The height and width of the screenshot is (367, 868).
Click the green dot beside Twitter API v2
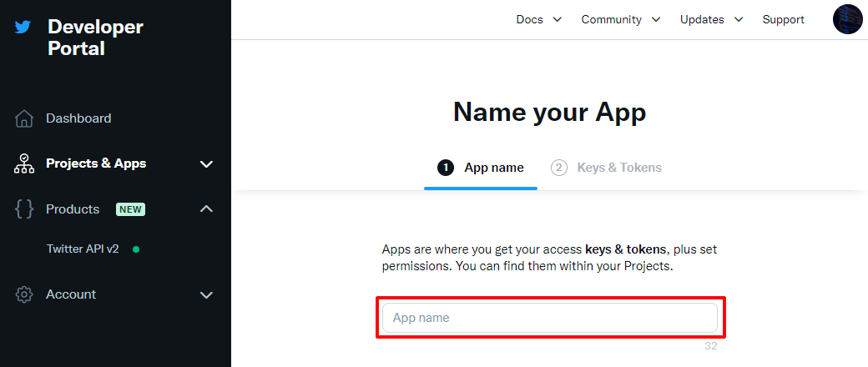coord(136,249)
